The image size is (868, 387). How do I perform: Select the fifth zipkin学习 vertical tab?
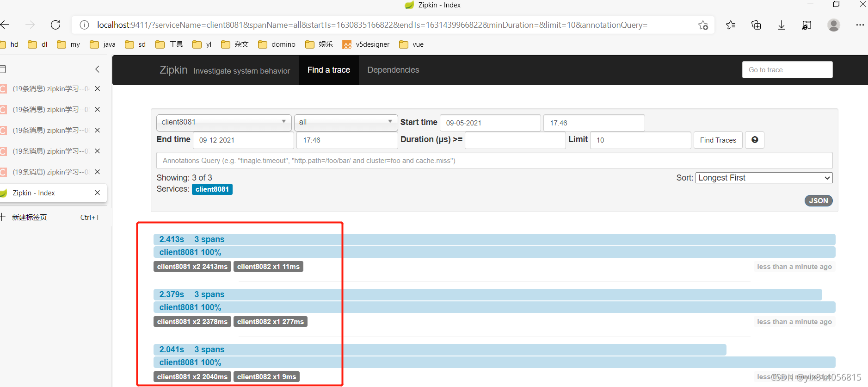51,172
